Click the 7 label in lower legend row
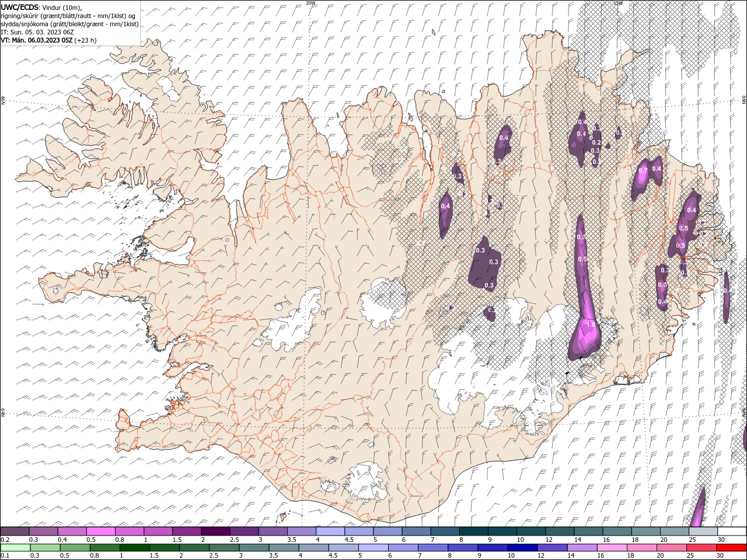The width and height of the screenshot is (747, 560). (x=421, y=556)
